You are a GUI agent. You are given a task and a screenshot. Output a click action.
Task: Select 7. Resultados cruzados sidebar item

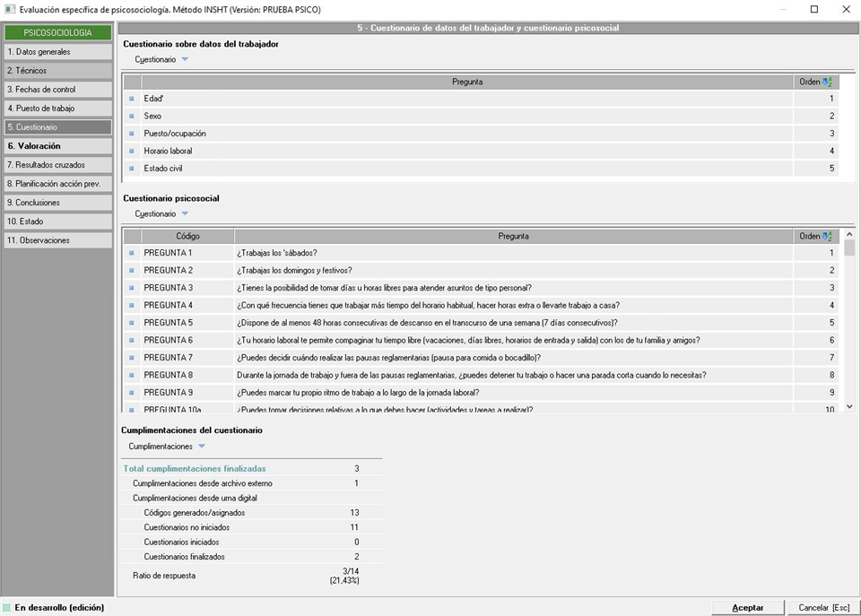pyautogui.click(x=57, y=165)
